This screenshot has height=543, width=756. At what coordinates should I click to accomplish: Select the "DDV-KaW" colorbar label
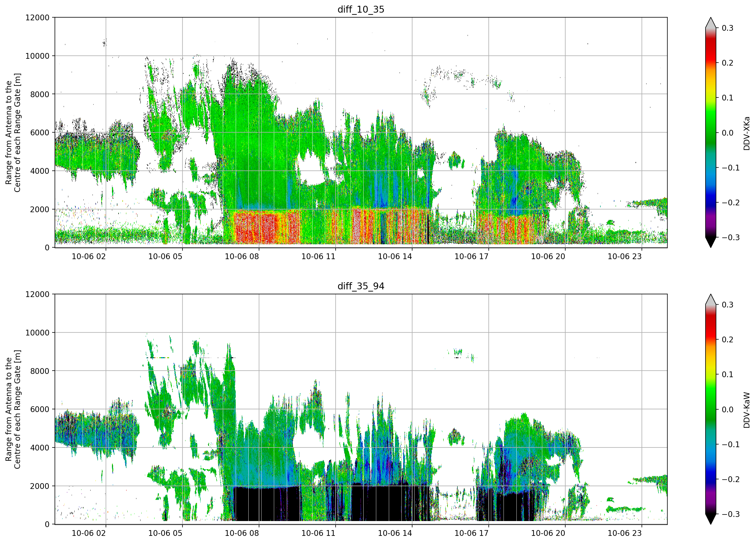(x=746, y=410)
